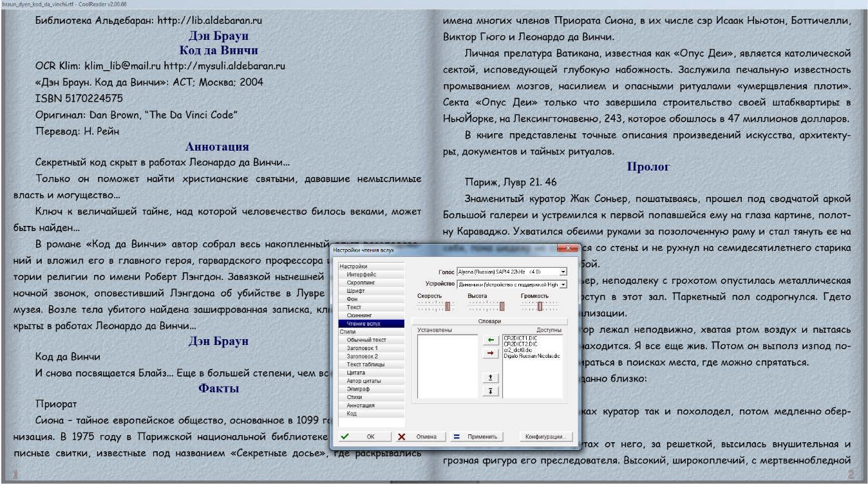Click the Словари section header

489,321
